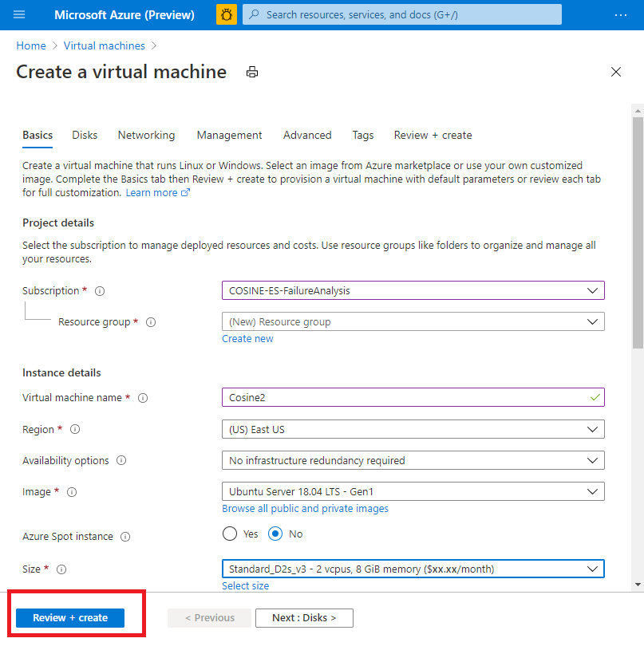Image resolution: width=644 pixels, height=646 pixels.
Task: Click the Review + create button
Action: pos(70,618)
